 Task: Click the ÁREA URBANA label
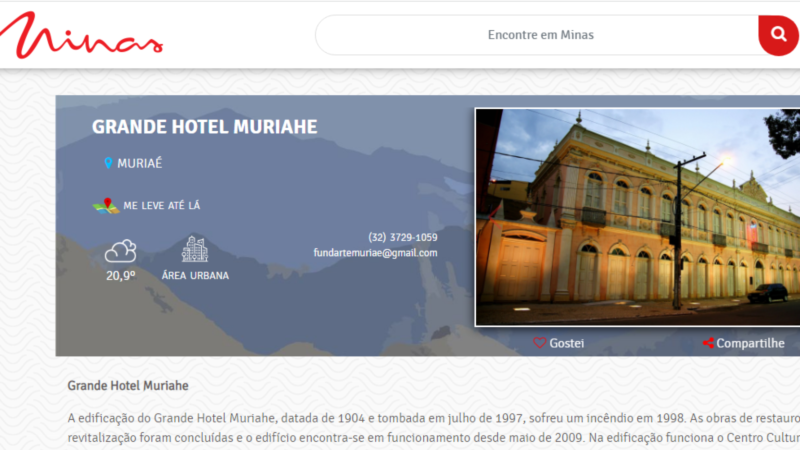pos(195,276)
